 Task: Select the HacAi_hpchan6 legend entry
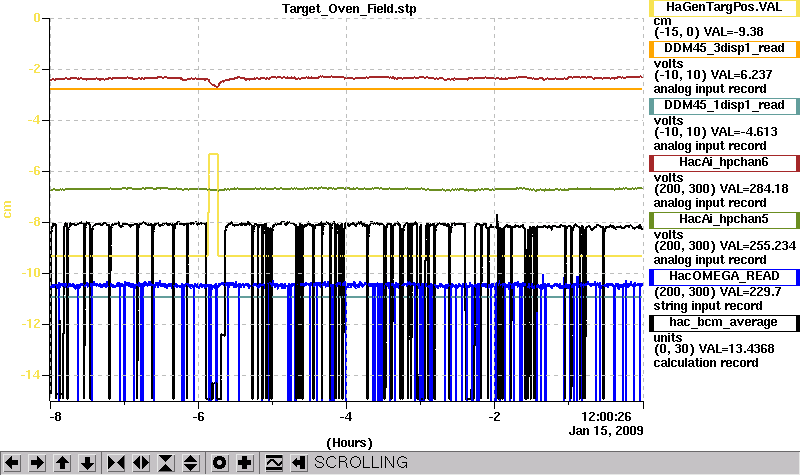point(724,163)
